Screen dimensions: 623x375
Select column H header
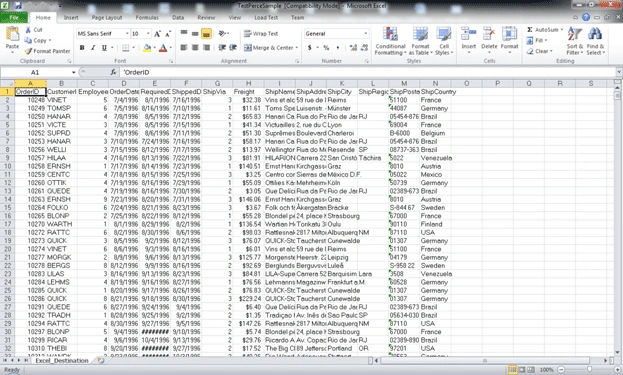(x=248, y=83)
